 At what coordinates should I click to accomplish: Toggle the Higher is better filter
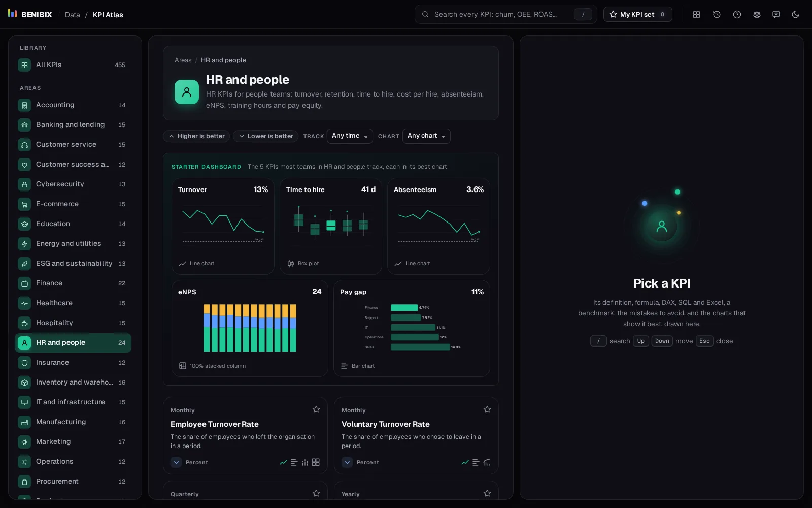tap(196, 136)
